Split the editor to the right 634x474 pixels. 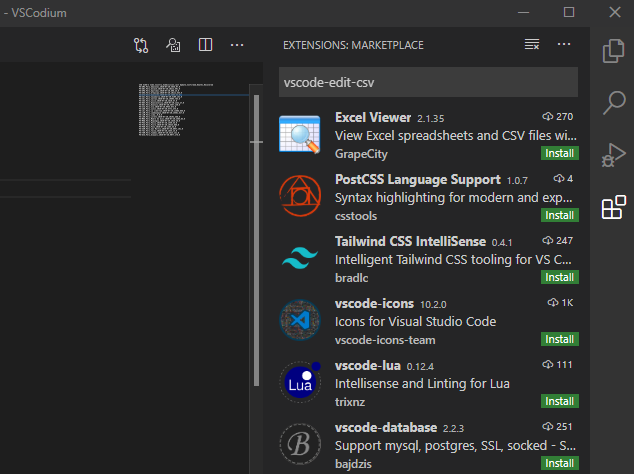(205, 44)
